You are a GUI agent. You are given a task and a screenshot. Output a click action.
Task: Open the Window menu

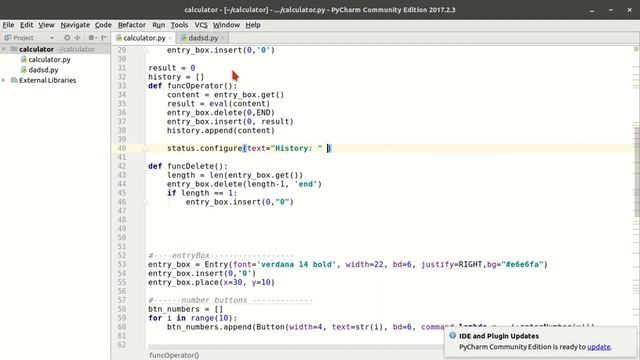(x=226, y=25)
